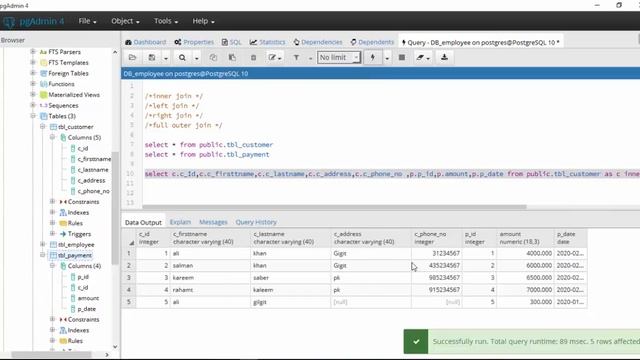640x360 pixels.
Task: Open the Messages results tab
Action: point(213,222)
